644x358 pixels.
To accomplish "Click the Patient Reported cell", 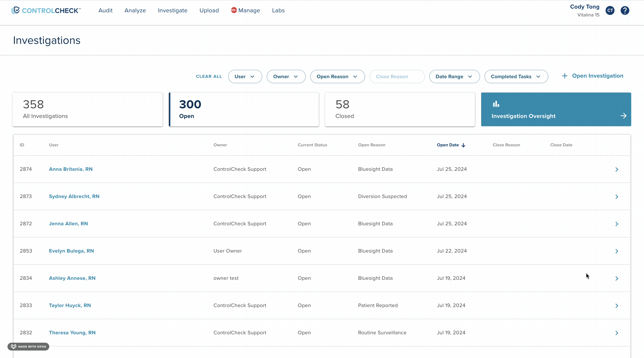I will pos(378,306).
